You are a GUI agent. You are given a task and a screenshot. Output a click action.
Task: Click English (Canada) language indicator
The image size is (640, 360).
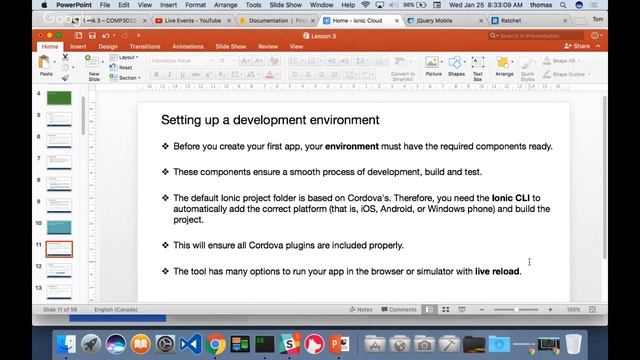[116, 309]
